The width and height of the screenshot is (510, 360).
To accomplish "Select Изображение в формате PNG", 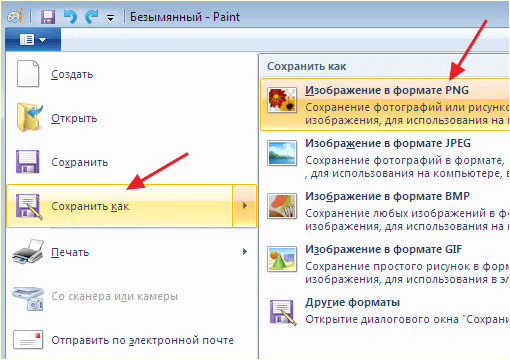I will (x=387, y=90).
